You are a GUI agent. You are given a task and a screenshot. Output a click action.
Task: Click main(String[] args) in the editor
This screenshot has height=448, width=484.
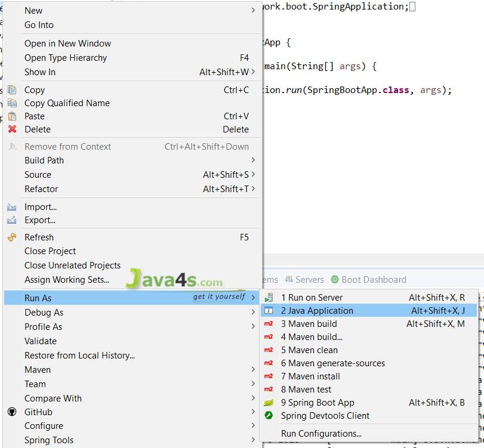pyautogui.click(x=315, y=66)
